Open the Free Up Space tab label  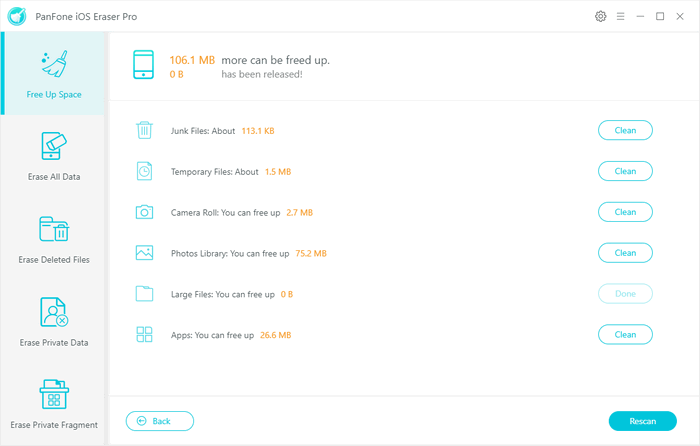tap(54, 95)
